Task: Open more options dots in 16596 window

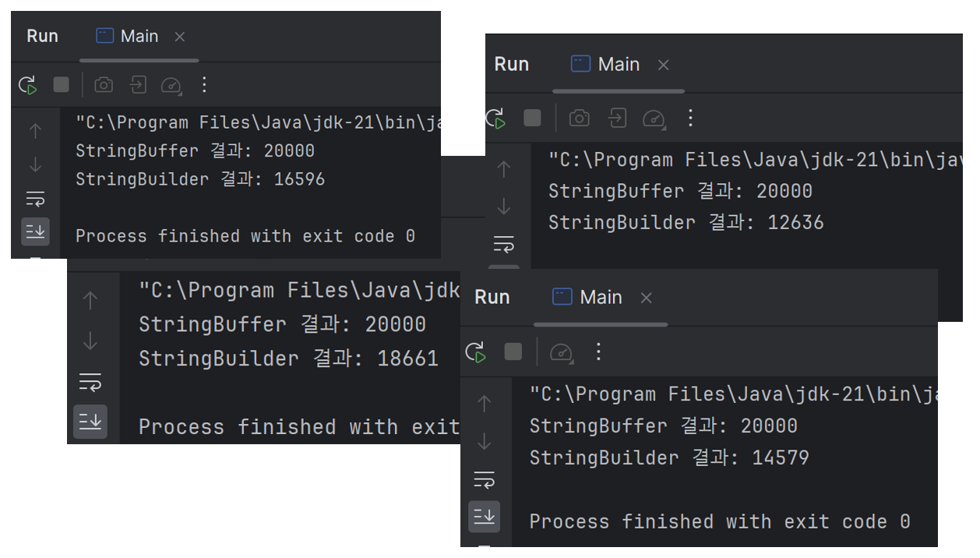Action: [204, 85]
